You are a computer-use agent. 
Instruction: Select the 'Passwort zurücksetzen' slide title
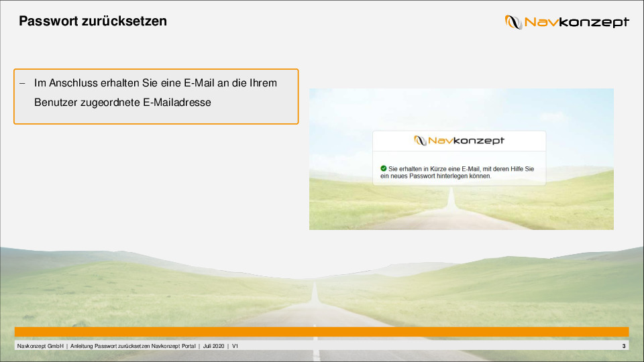pyautogui.click(x=93, y=21)
